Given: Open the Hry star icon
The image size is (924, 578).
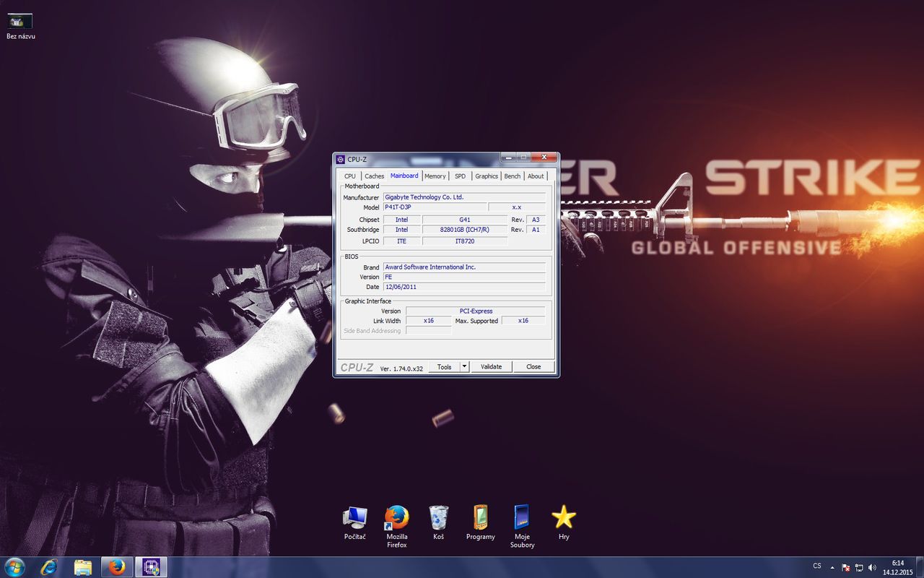Looking at the screenshot, I should (564, 522).
